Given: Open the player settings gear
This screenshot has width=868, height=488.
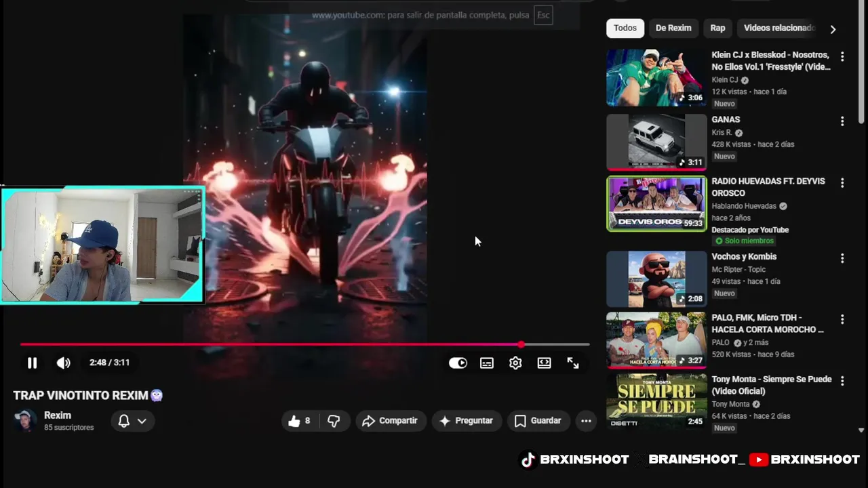Looking at the screenshot, I should 515,363.
